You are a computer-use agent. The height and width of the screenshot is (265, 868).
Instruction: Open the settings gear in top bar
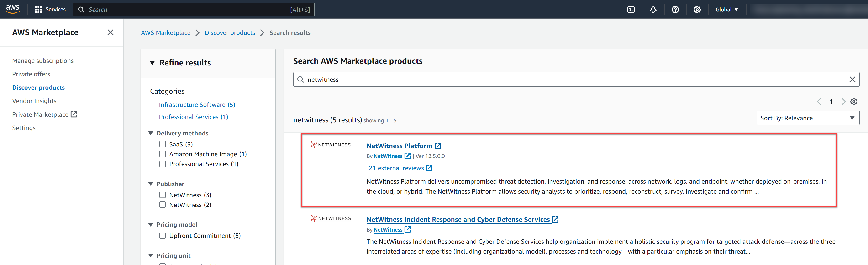coord(697,10)
